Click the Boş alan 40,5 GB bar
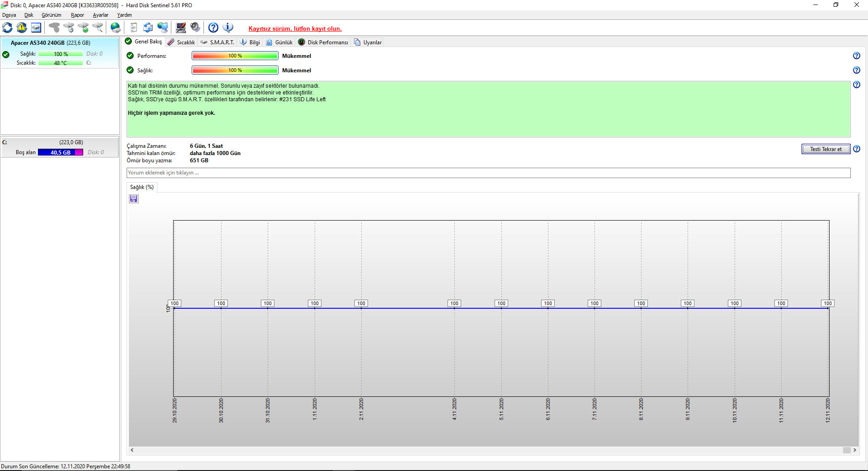 61,152
